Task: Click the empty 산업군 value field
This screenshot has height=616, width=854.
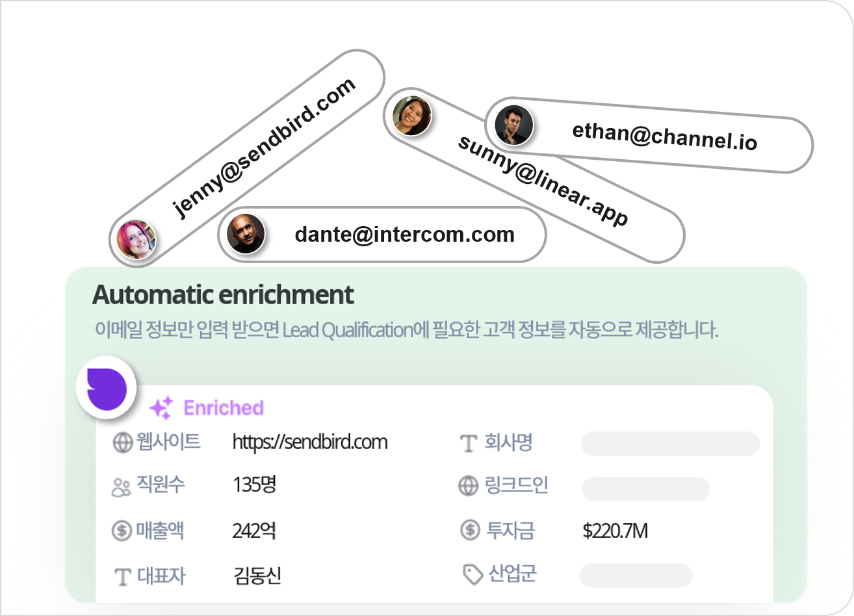Action: click(x=635, y=575)
